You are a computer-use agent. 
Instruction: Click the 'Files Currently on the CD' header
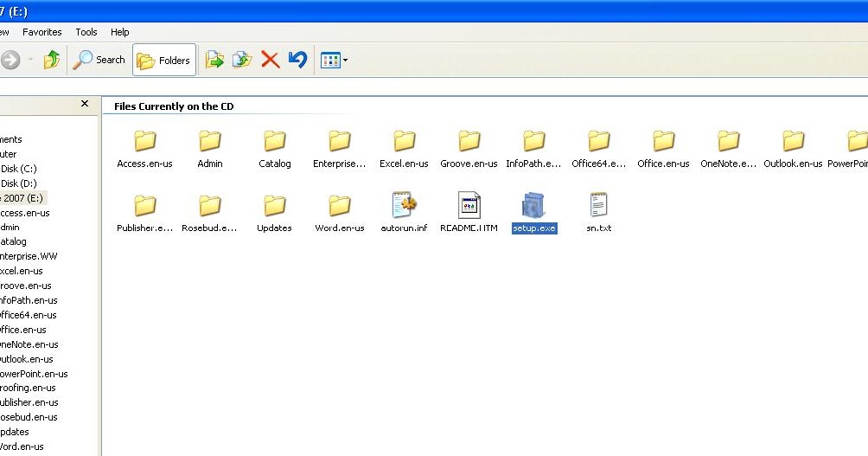[x=174, y=106]
